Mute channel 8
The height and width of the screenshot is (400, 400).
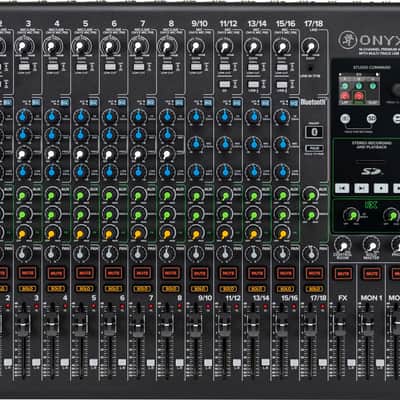click(171, 274)
